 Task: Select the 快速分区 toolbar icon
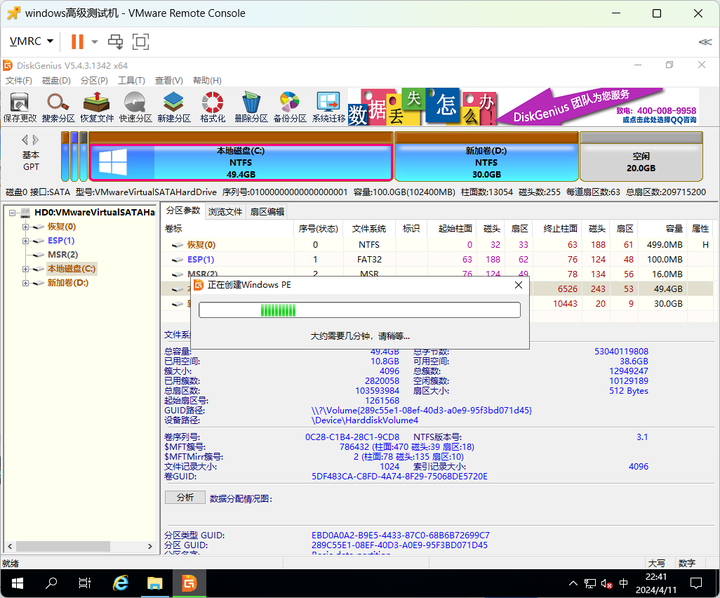135,107
